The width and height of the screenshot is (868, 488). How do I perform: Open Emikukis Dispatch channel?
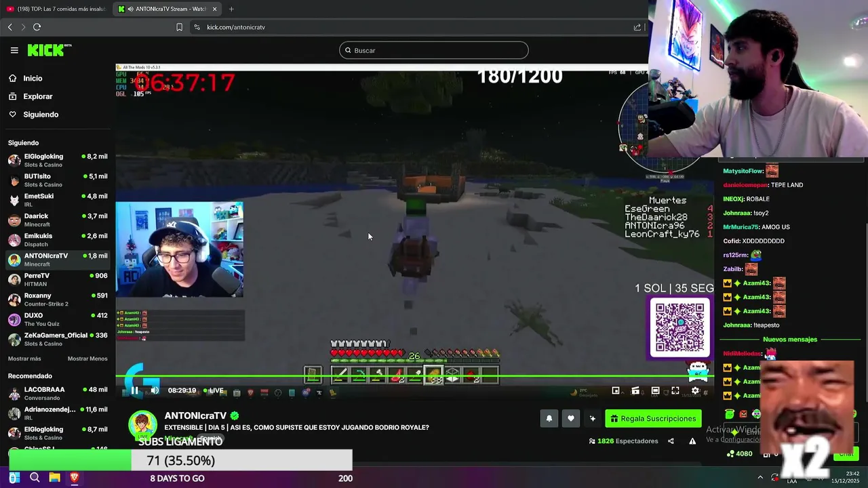[58, 240]
